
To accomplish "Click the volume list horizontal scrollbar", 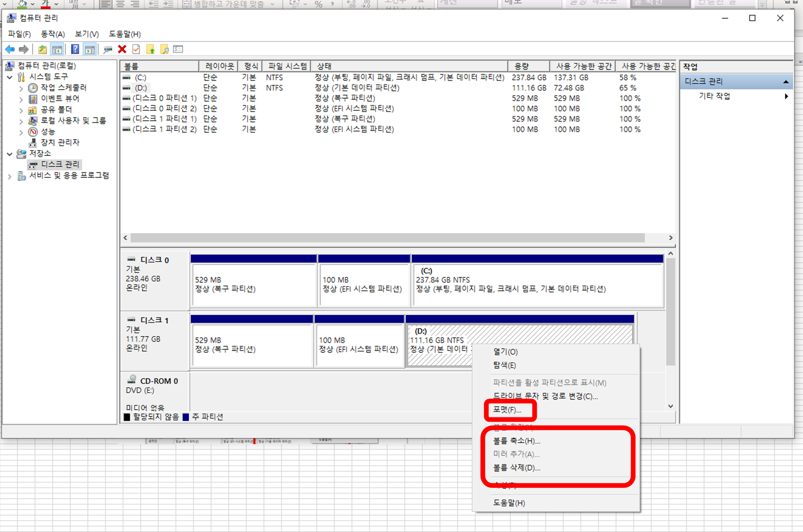I will coord(387,238).
